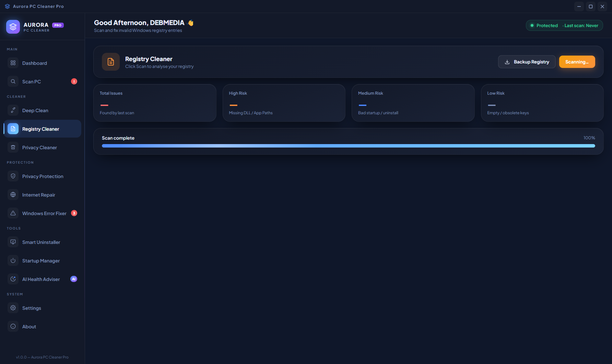Click the "100%" progress value

coord(589,138)
